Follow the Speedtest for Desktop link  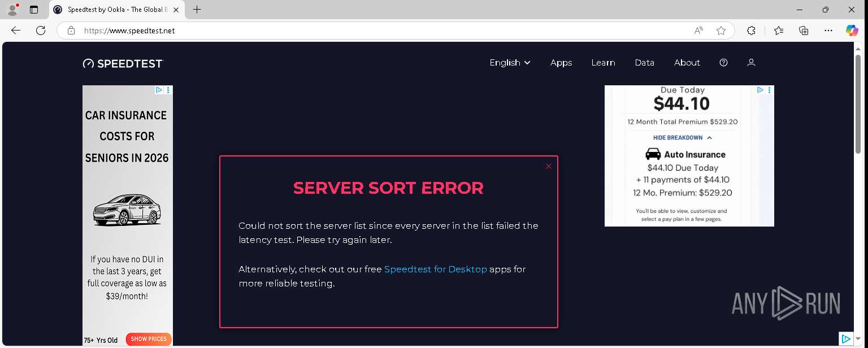tap(435, 269)
